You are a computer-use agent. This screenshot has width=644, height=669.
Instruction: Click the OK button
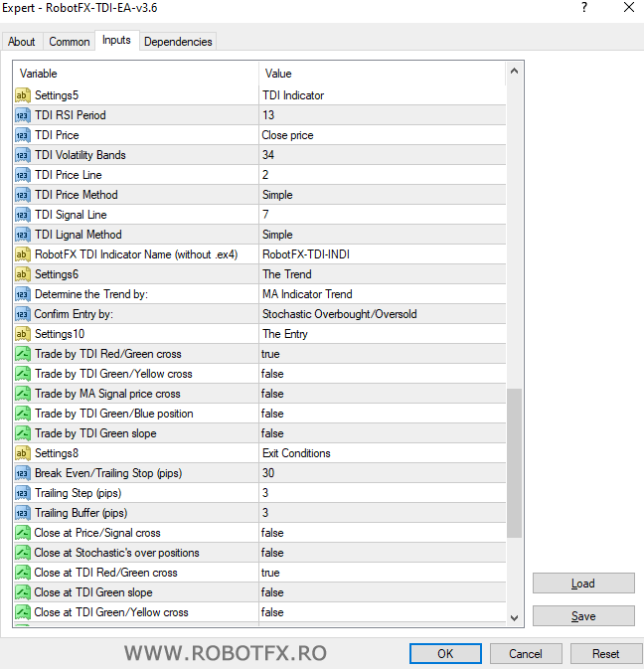pos(445,654)
